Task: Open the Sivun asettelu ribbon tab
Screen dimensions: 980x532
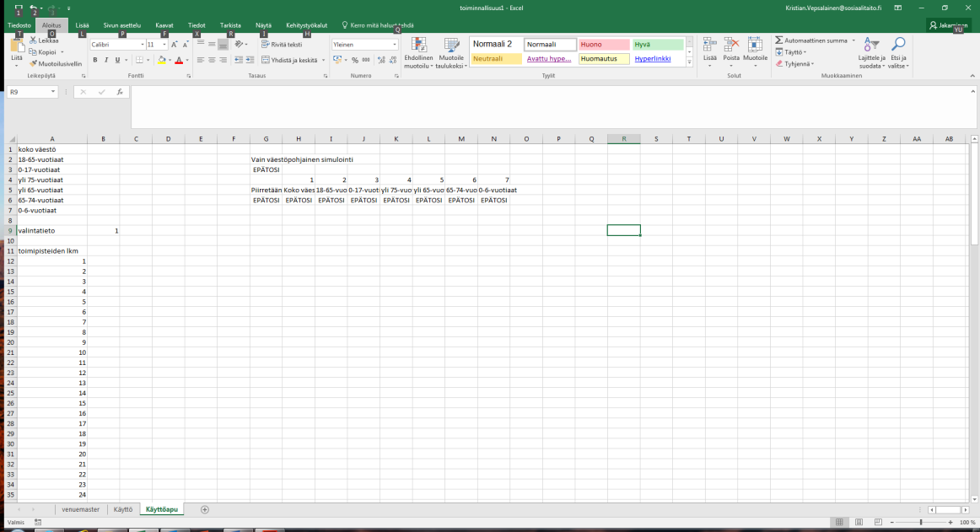Action: tap(122, 25)
